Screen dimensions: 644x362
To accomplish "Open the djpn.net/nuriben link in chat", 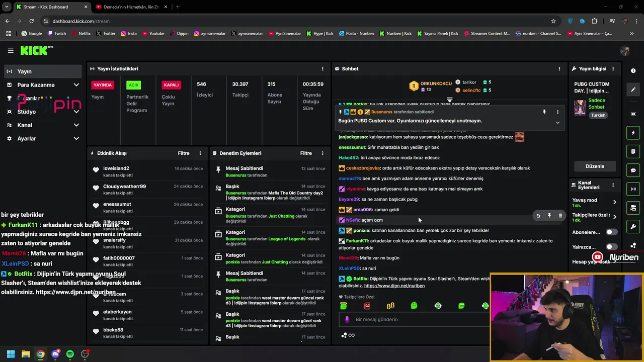I will coord(394,286).
